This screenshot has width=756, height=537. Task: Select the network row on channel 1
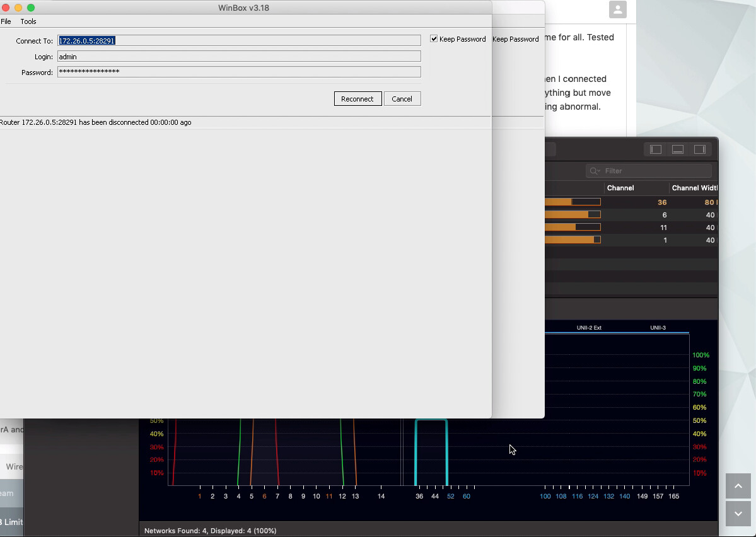(632, 240)
